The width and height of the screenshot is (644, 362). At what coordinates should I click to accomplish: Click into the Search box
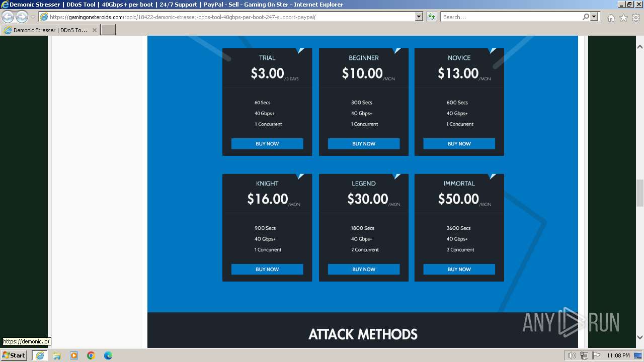(511, 17)
